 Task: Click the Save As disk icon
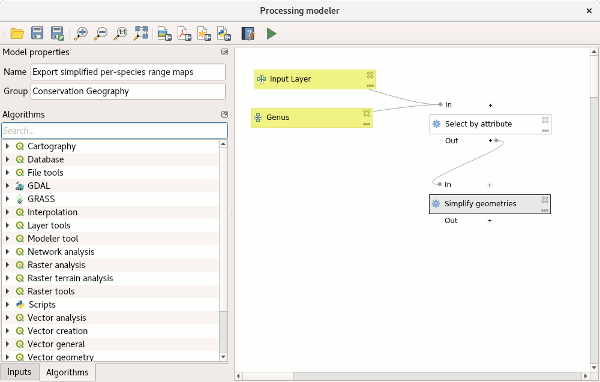pos(57,33)
